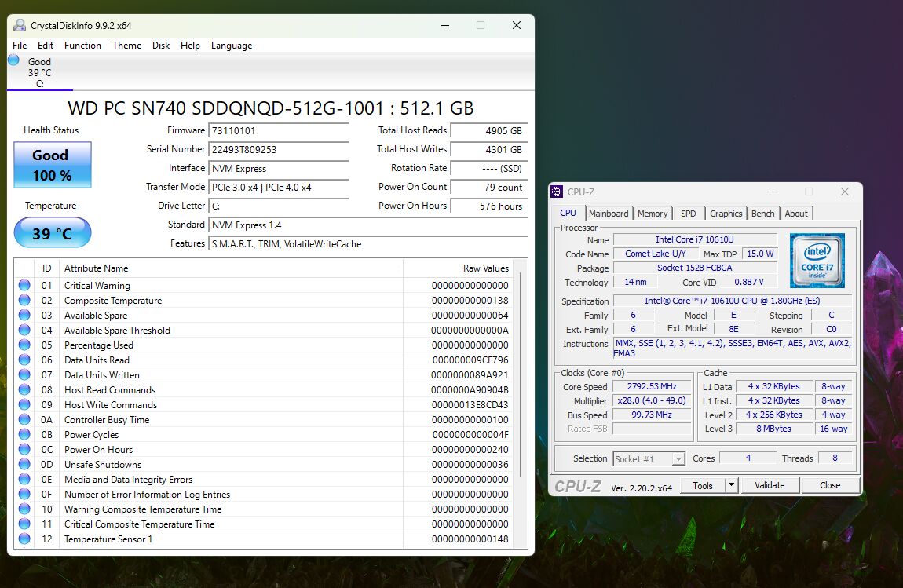Click the 39 °C temperature button
The width and height of the screenshot is (903, 588).
(53, 232)
